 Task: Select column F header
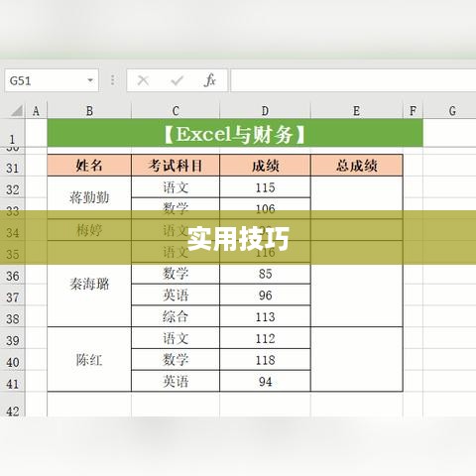point(413,111)
